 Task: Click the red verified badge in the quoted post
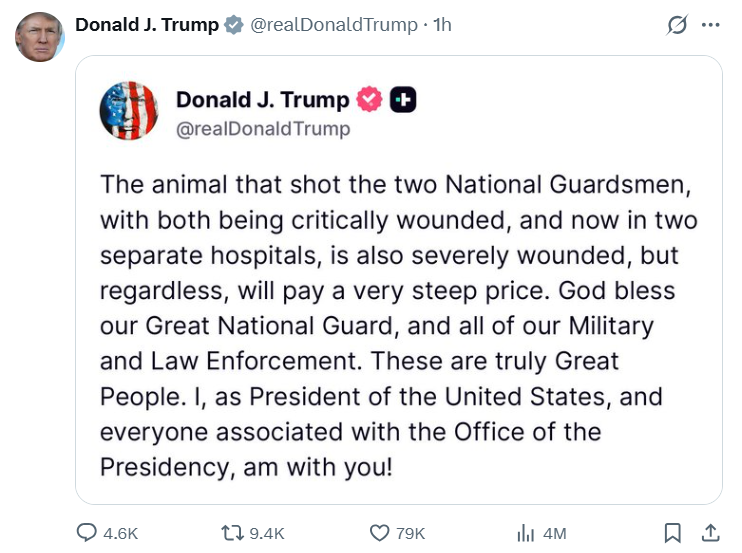pyautogui.click(x=369, y=99)
